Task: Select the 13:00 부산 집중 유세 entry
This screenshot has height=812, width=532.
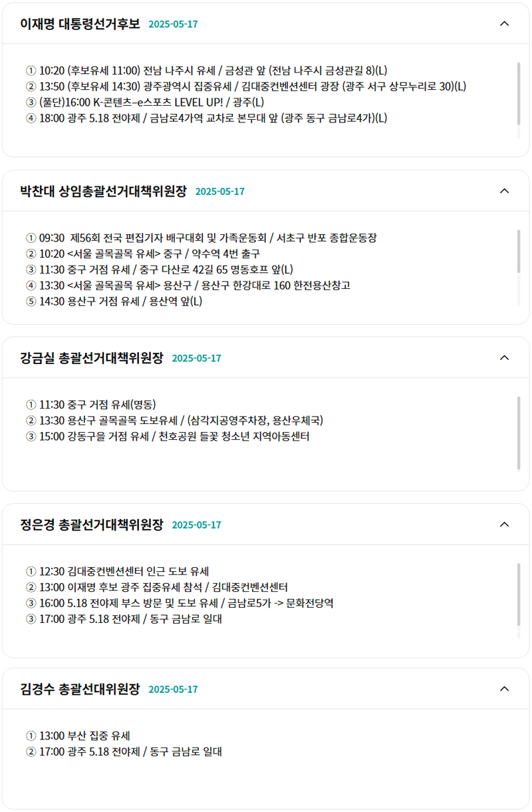Action: 78,736
